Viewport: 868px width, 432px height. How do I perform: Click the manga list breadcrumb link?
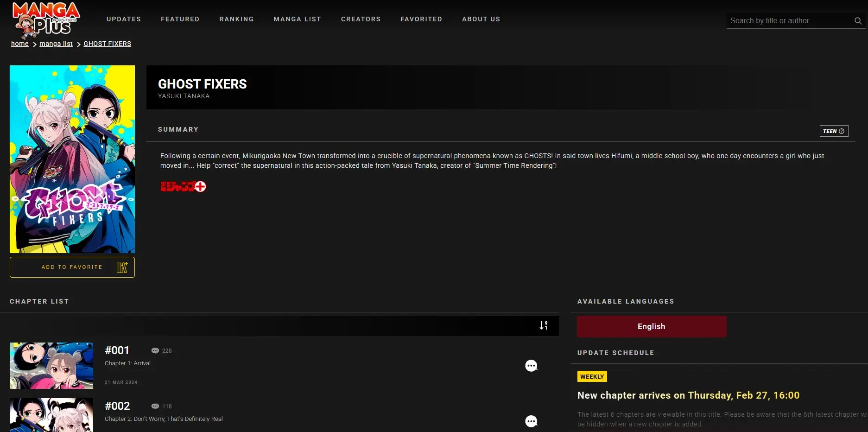click(x=56, y=44)
